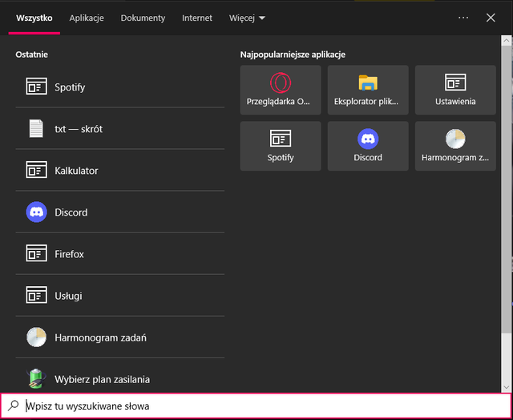Viewport: 513px width, 420px height.
Task: Launch Przeglądarka Opera tile
Action: click(281, 90)
